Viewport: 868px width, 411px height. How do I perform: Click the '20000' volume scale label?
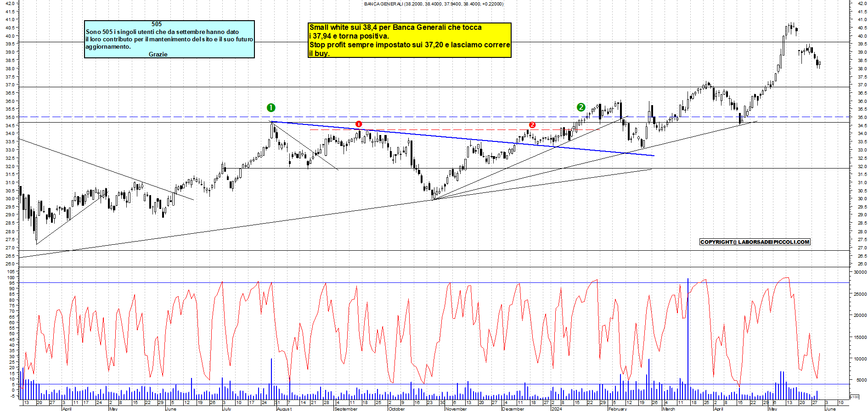click(x=860, y=315)
